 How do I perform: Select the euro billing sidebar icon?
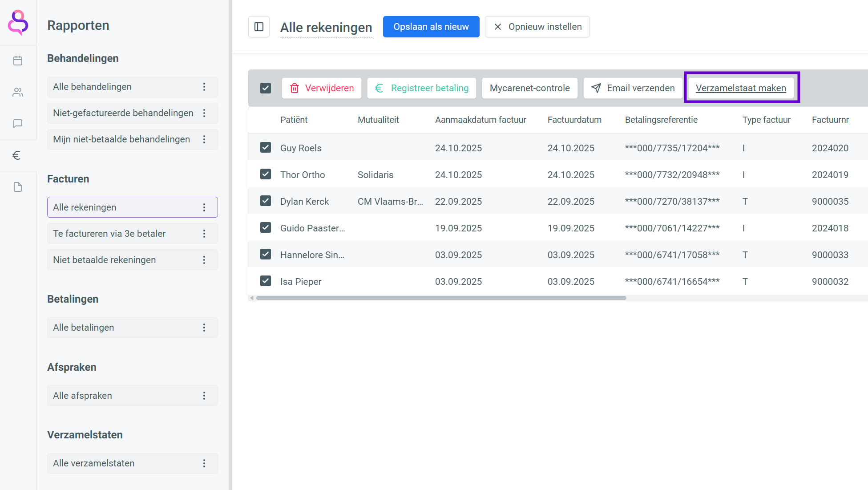[x=17, y=155]
